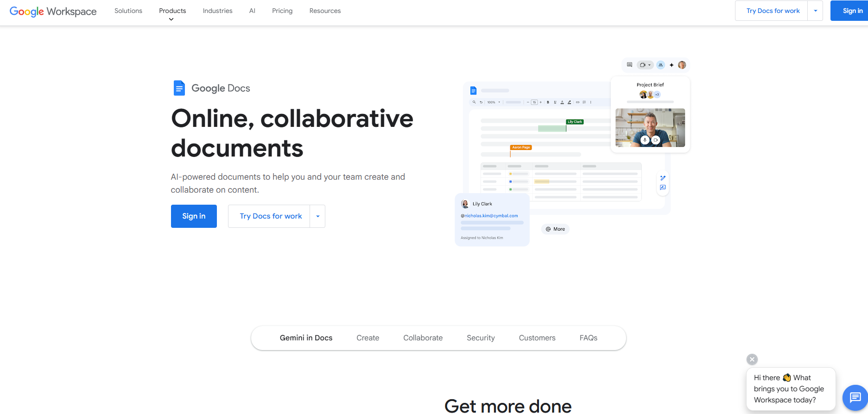Switch to the Create tab
The width and height of the screenshot is (868, 414).
click(368, 338)
